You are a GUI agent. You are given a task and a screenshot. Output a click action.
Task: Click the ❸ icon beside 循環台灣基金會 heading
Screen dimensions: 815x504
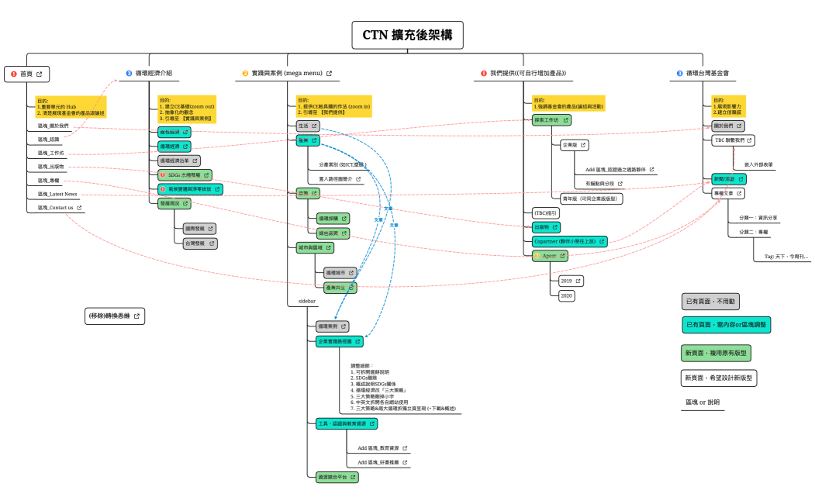pos(679,74)
